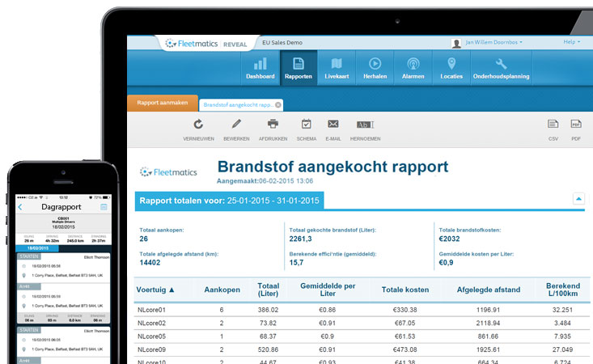
Task: Open Locaties section
Action: pos(451,68)
